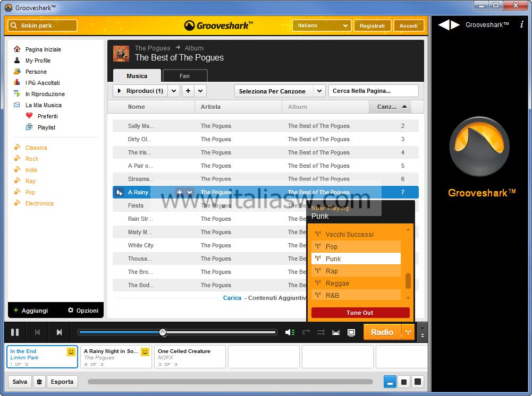Open the Persone people icon

(17, 72)
